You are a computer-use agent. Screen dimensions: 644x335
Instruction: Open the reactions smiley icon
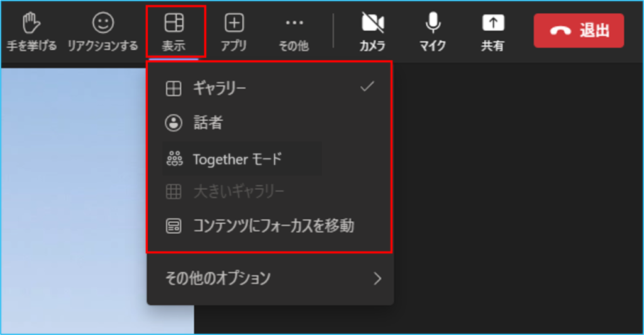tap(103, 23)
